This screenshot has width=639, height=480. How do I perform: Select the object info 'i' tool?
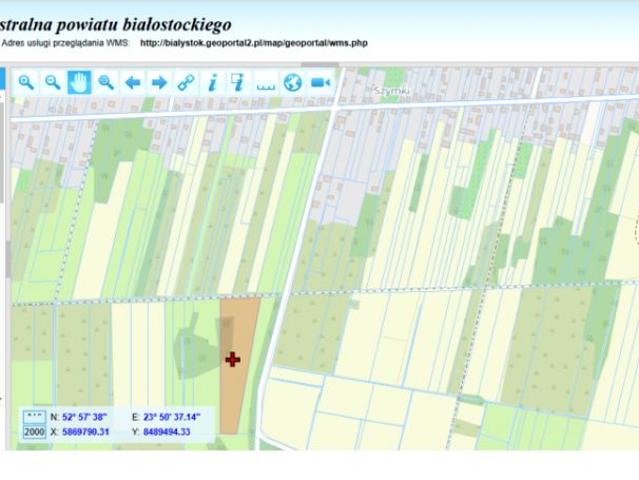(212, 83)
